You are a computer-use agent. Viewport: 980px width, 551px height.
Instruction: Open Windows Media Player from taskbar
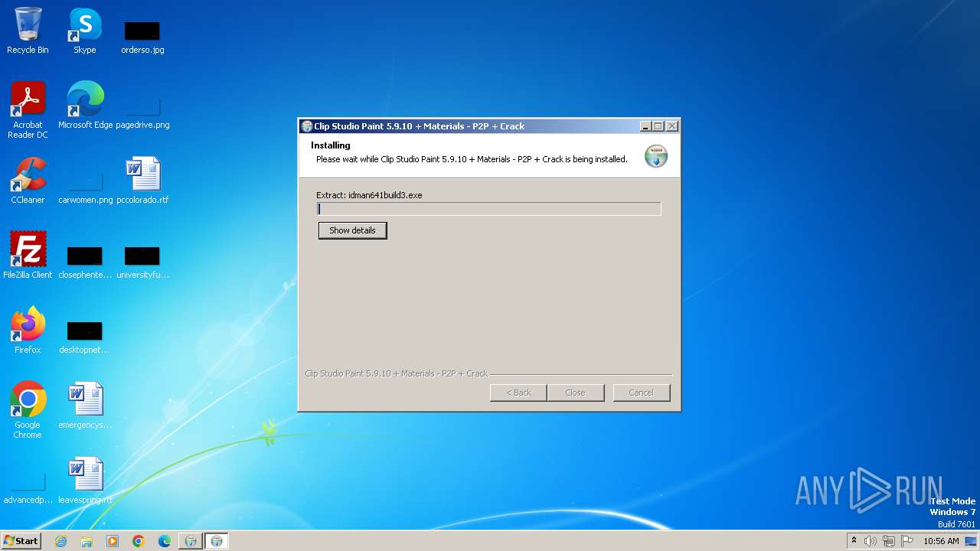tap(113, 541)
